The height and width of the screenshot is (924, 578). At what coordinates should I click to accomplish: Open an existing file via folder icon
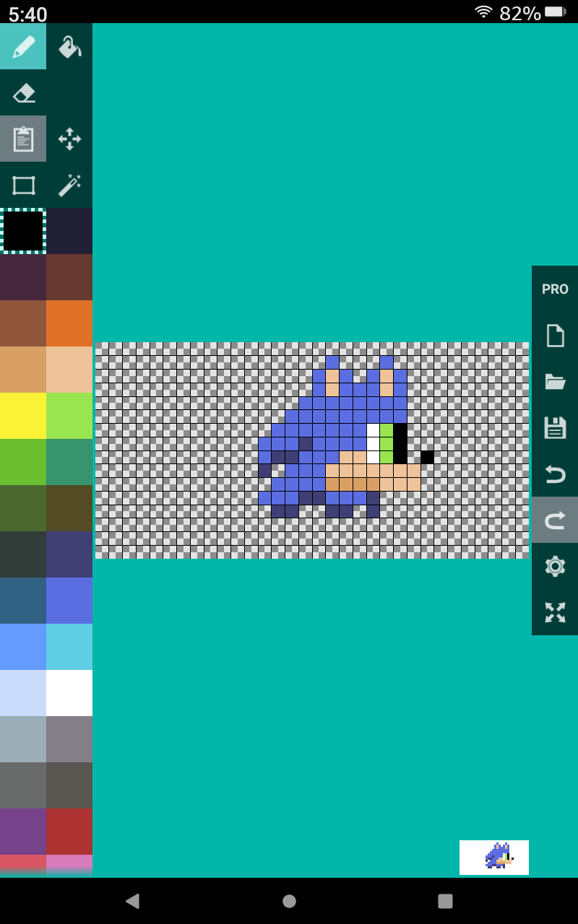point(555,381)
